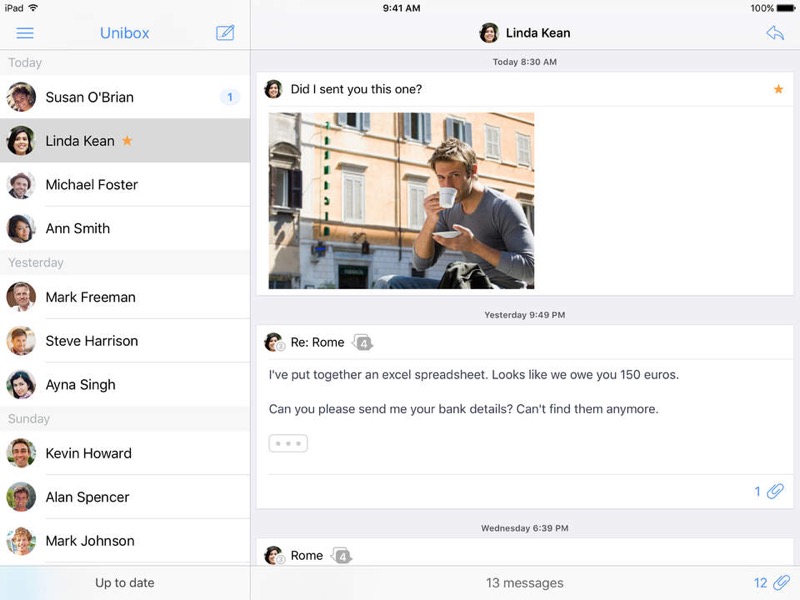Image resolution: width=800 pixels, height=600 pixels.
Task: Open the 12 attachments paperclip in footer
Action: coord(771,583)
